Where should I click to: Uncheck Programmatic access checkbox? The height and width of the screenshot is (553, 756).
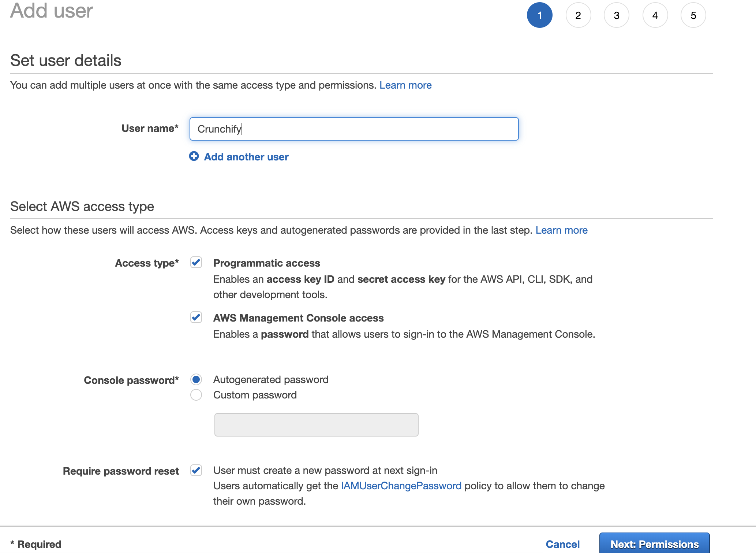click(x=196, y=263)
